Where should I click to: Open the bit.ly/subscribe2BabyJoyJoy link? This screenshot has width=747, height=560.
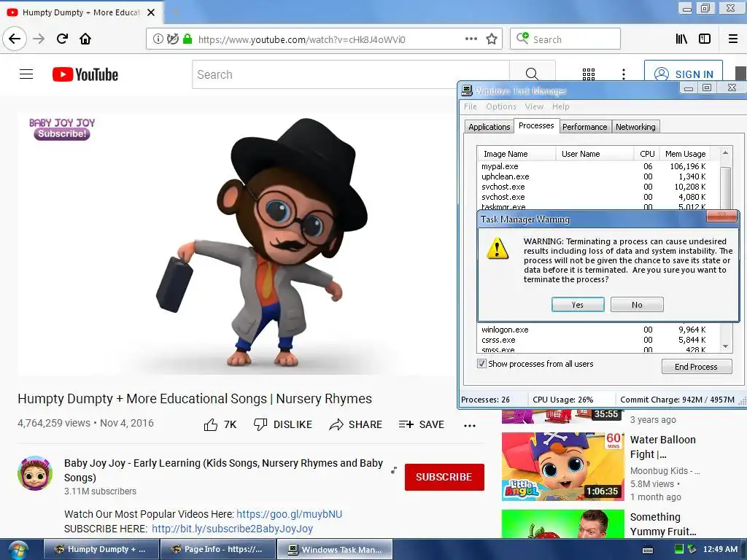(x=233, y=529)
